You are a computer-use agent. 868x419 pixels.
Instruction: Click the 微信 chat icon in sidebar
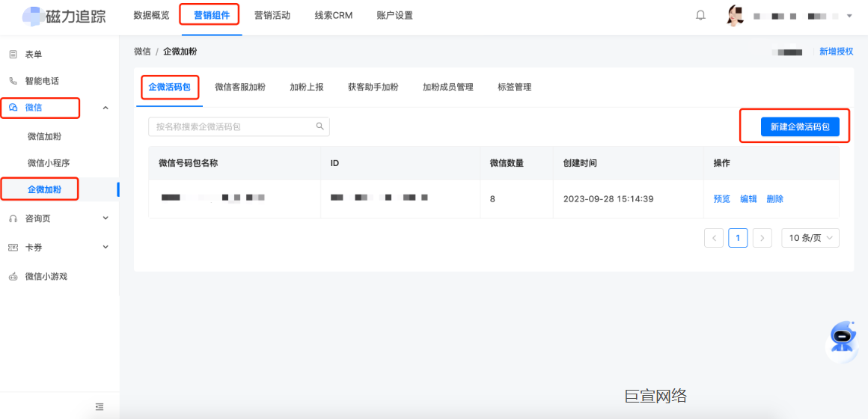point(13,108)
